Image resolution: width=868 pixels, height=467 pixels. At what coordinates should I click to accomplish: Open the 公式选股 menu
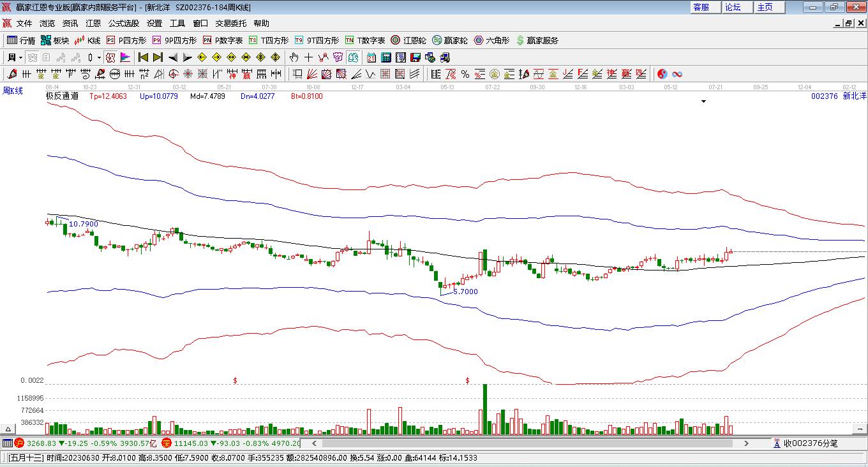[123, 24]
